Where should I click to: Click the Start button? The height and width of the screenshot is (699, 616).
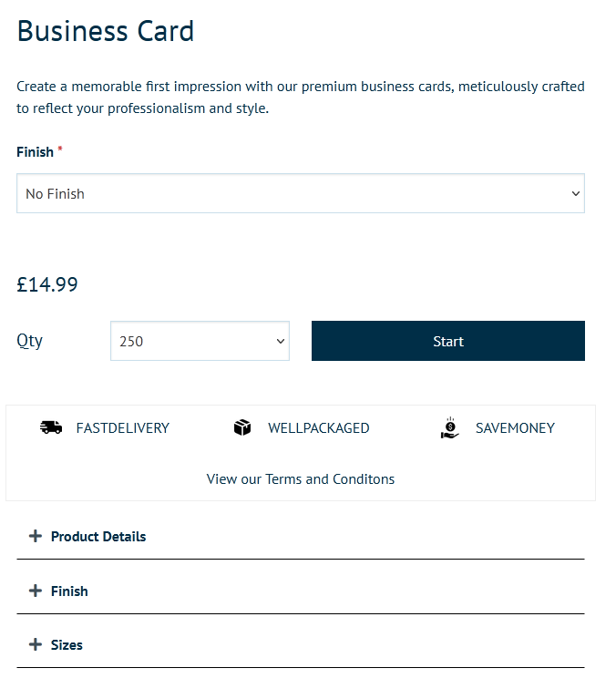coord(448,341)
